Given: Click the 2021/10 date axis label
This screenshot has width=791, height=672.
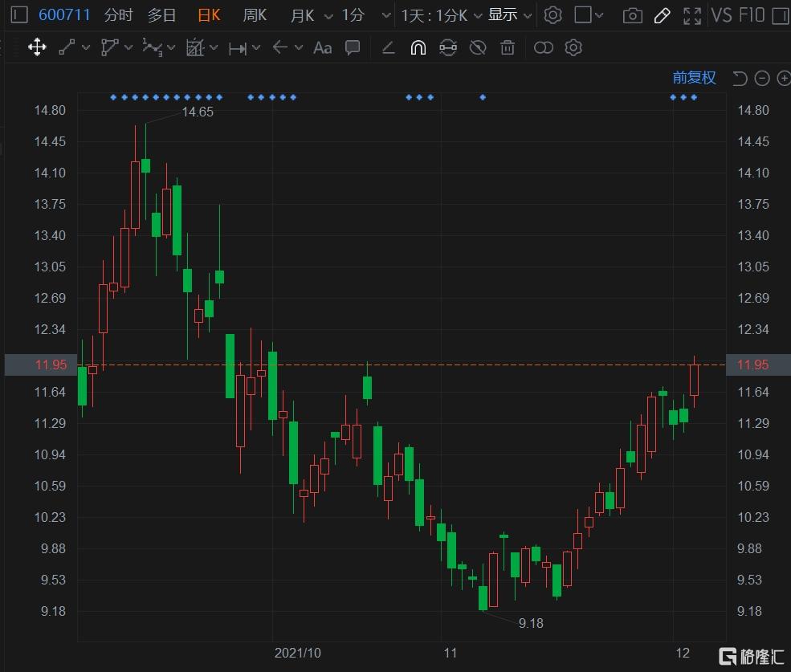Looking at the screenshot, I should coord(297,653).
